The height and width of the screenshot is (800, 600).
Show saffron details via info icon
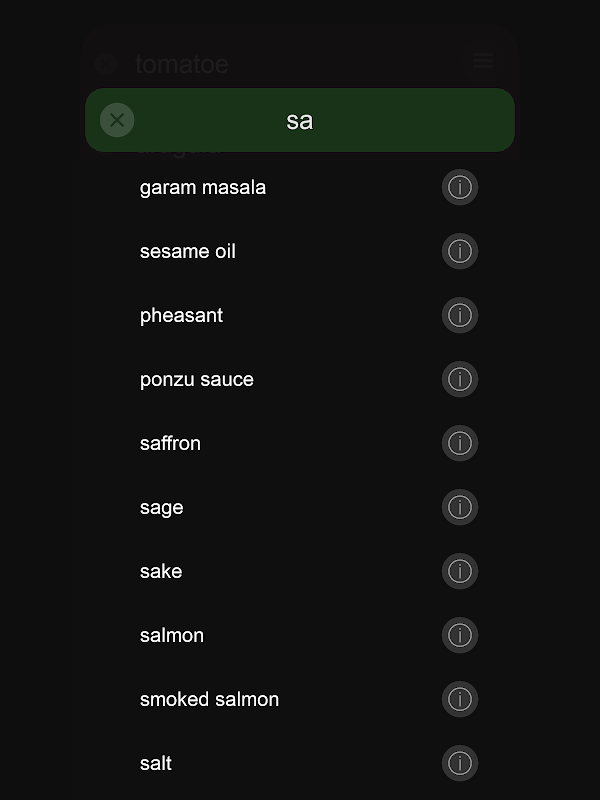(x=460, y=443)
